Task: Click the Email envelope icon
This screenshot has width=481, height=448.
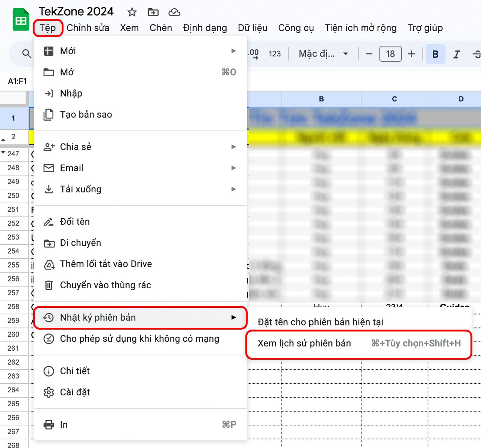Action: click(49, 168)
